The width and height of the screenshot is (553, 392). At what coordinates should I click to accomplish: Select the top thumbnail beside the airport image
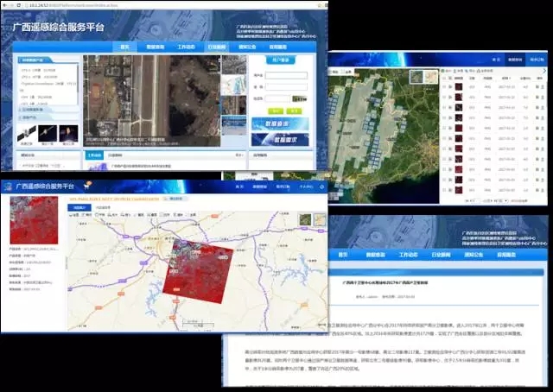coord(233,65)
